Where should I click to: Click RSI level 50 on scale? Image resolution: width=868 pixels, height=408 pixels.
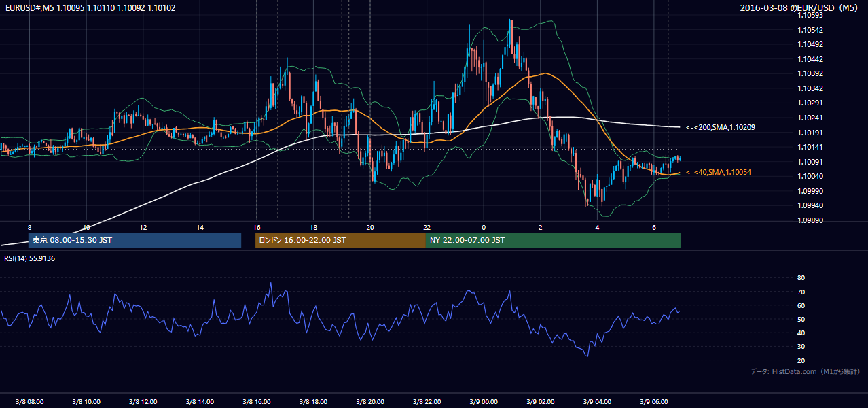click(801, 319)
